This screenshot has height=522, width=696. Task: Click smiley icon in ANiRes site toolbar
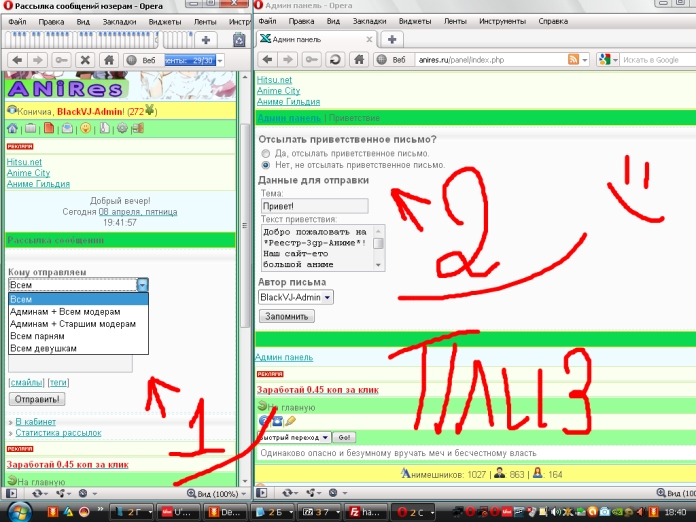coord(86,129)
